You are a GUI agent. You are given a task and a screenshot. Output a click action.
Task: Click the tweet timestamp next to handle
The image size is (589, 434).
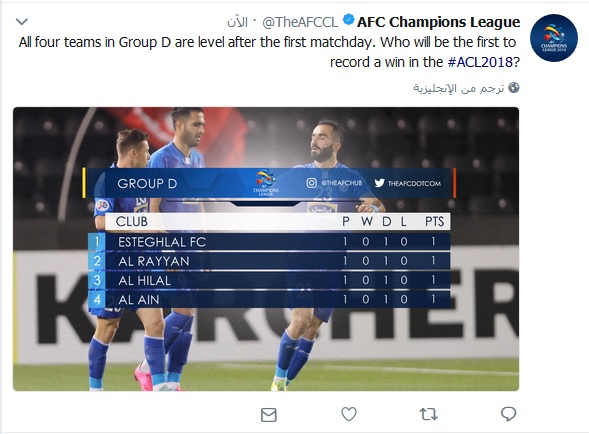(x=237, y=22)
